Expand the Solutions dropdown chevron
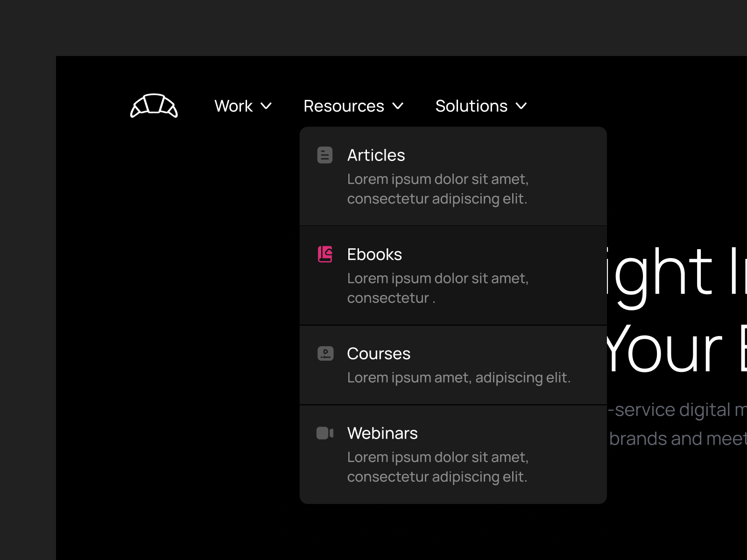Viewport: 747px width, 560px height. [521, 106]
